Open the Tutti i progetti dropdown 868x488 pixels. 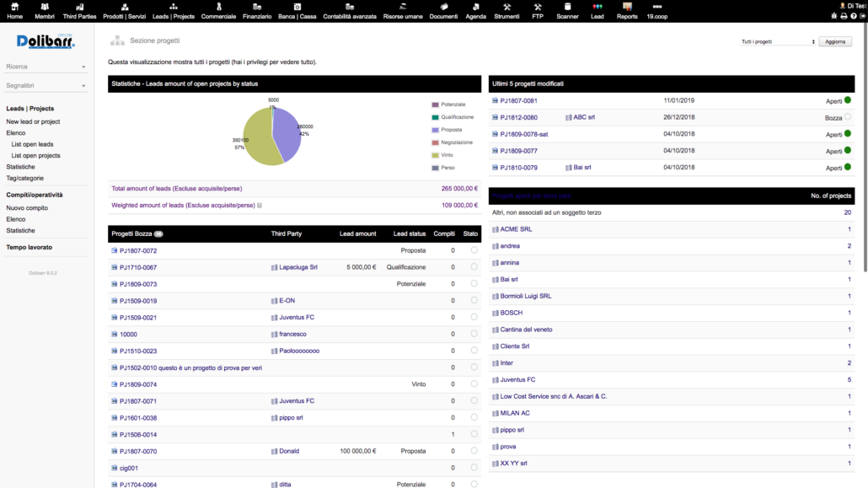click(x=778, y=41)
